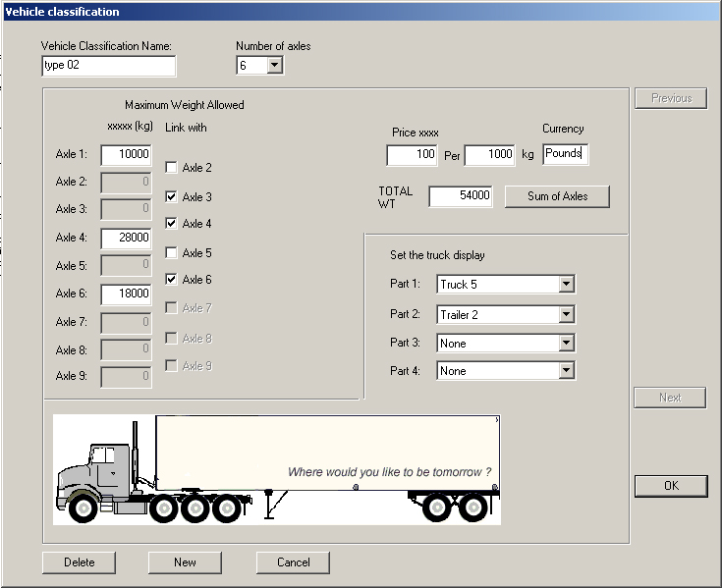
Task: Click the Next button
Action: point(670,398)
